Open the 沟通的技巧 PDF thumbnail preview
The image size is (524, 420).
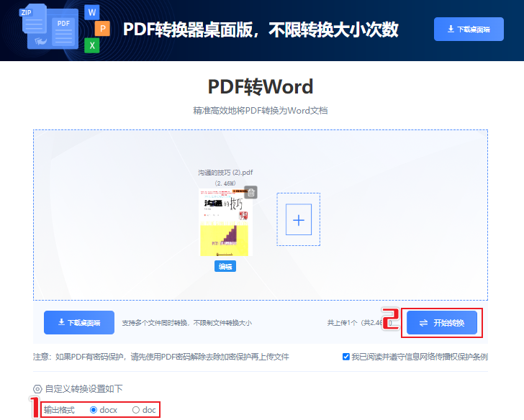[x=225, y=222]
